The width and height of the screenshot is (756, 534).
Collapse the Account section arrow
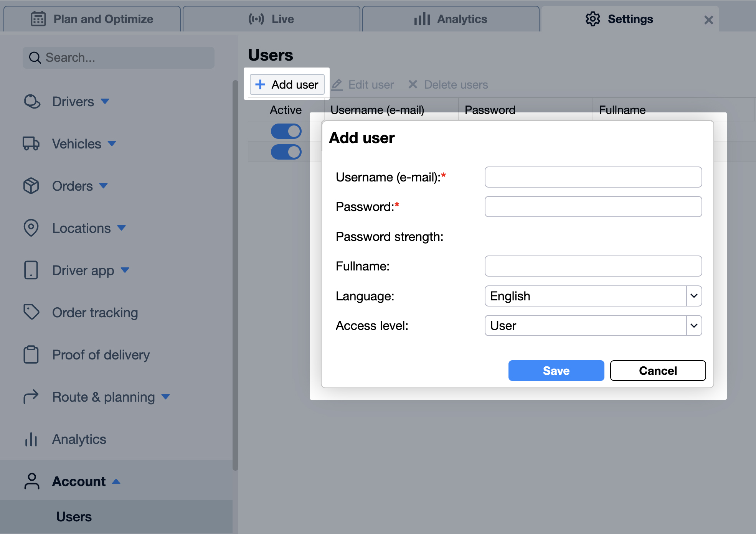point(116,481)
